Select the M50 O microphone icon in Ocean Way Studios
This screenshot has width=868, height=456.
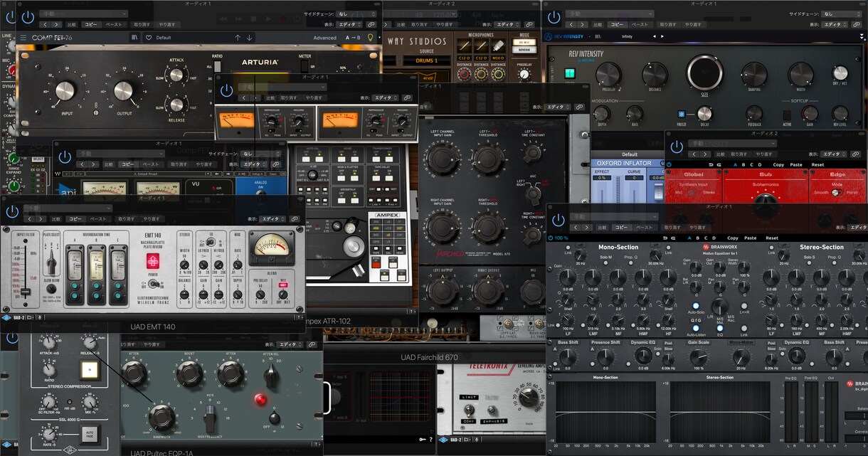click(x=500, y=45)
